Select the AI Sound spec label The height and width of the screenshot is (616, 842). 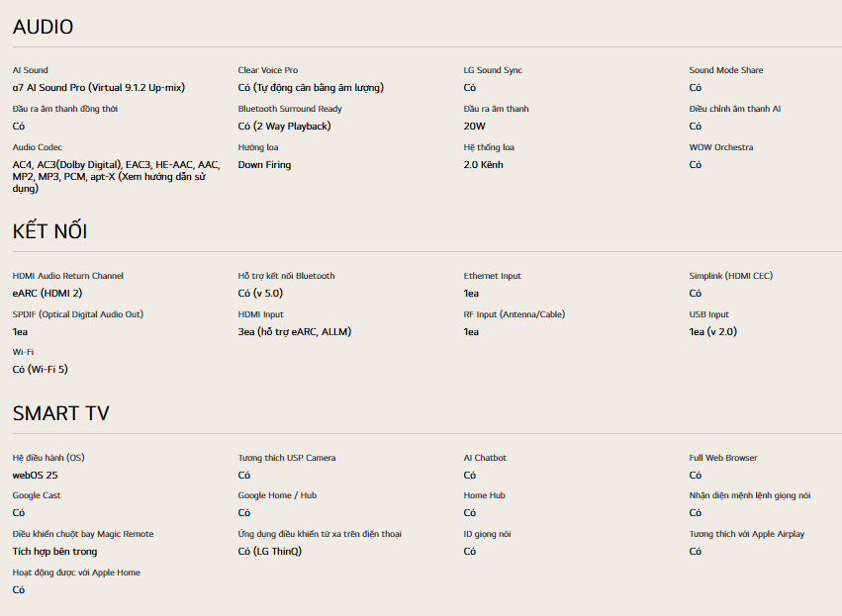[30, 70]
